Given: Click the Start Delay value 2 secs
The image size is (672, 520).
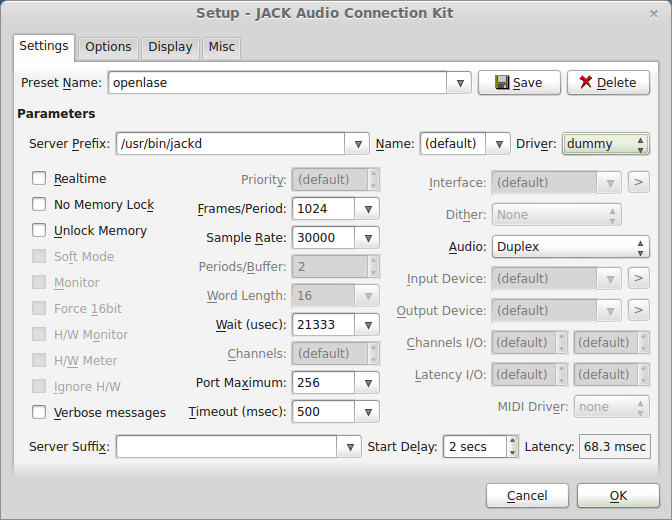Looking at the screenshot, I should (475, 447).
